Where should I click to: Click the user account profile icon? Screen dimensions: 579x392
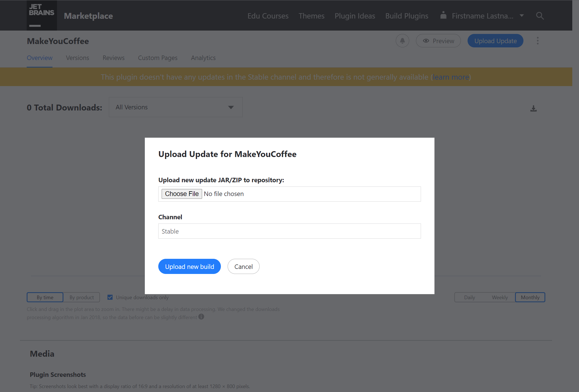click(444, 15)
